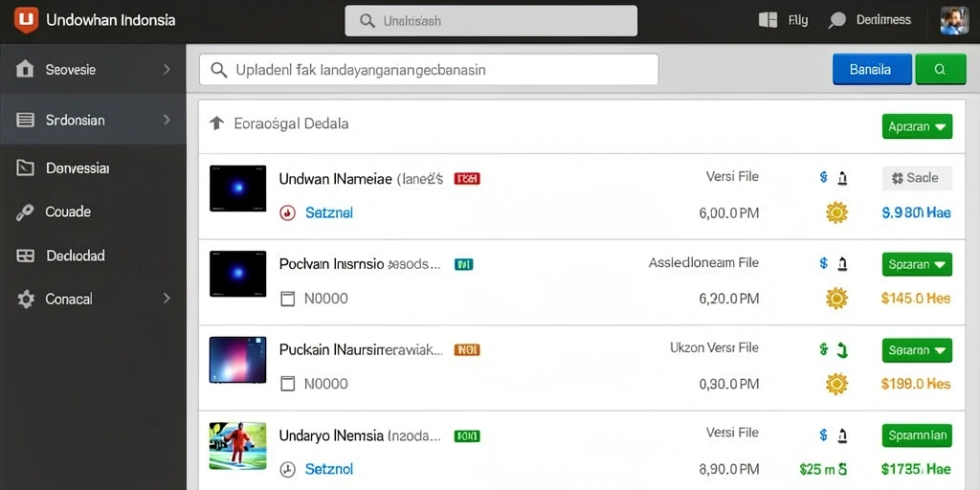This screenshot has height=490, width=980.
Task: Click the box icon in Puckain INaursirnerawiak row
Action: coord(287,384)
